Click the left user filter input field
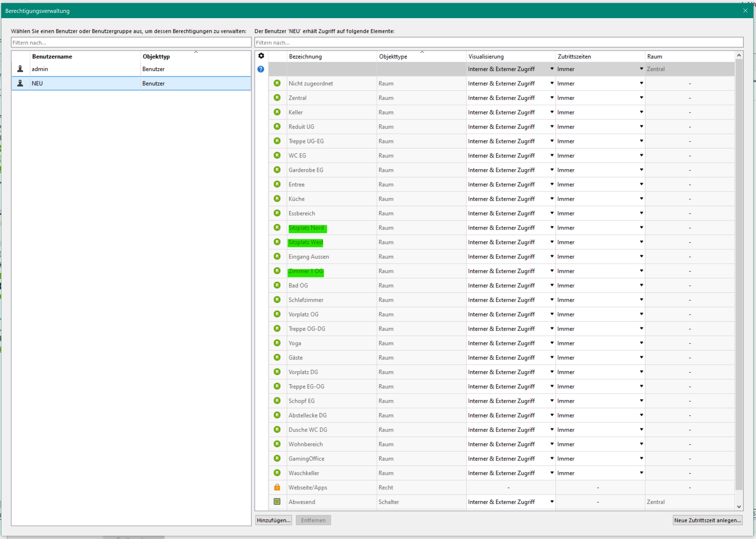 (131, 43)
